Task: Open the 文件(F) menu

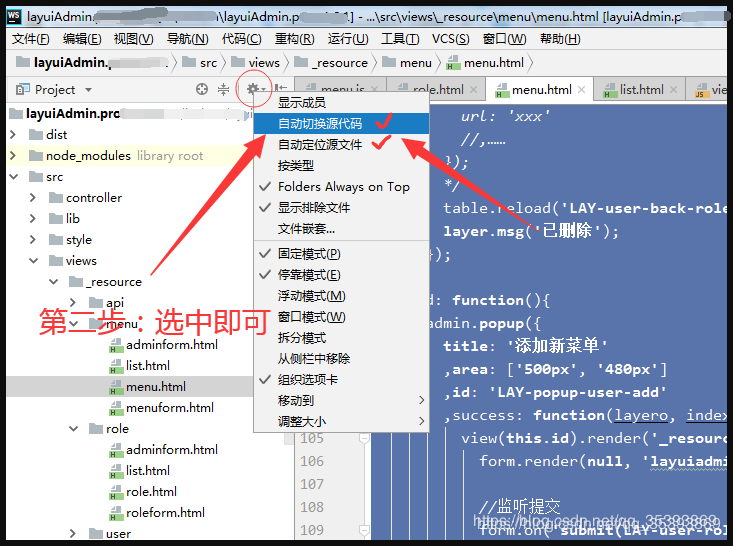Action: [31, 39]
